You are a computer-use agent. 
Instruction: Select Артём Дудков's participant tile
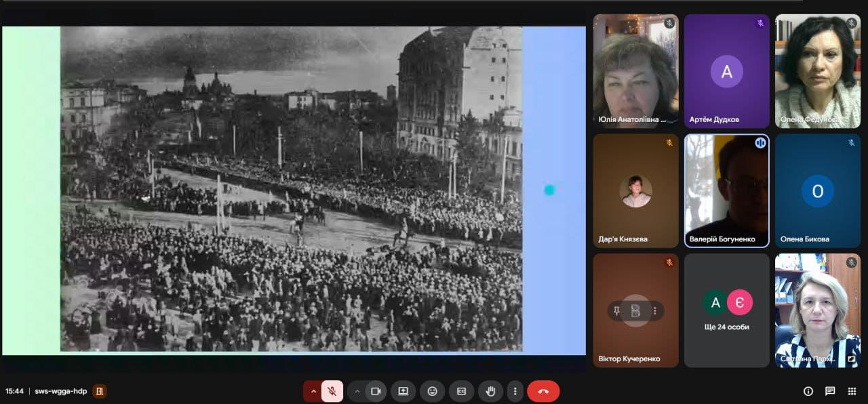coord(726,71)
